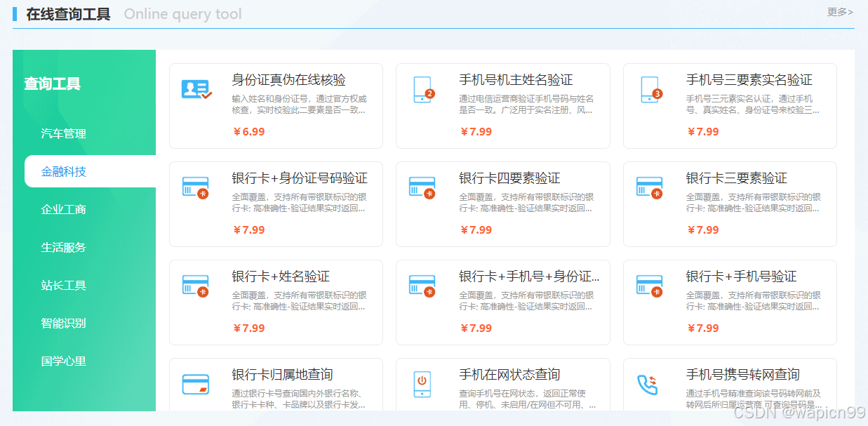The image size is (868, 426).
Task: Open the 手机号机主姓名验证 title
Action: pos(516,80)
